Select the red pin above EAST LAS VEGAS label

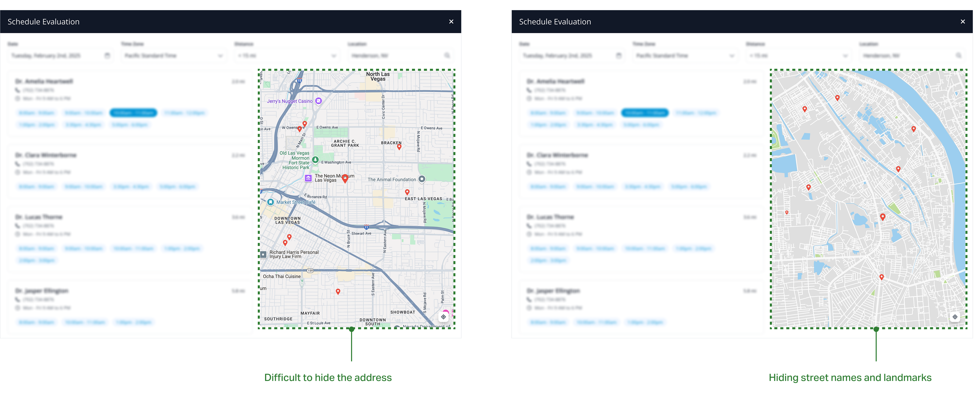pos(407,192)
